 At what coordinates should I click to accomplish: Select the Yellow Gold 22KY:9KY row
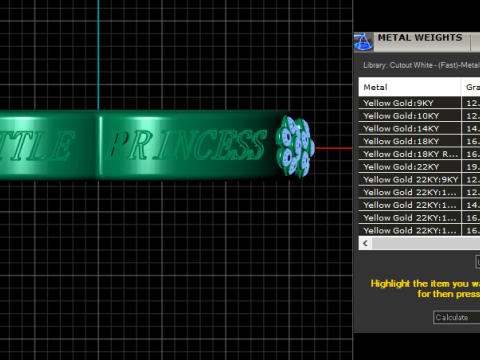pyautogui.click(x=419, y=179)
